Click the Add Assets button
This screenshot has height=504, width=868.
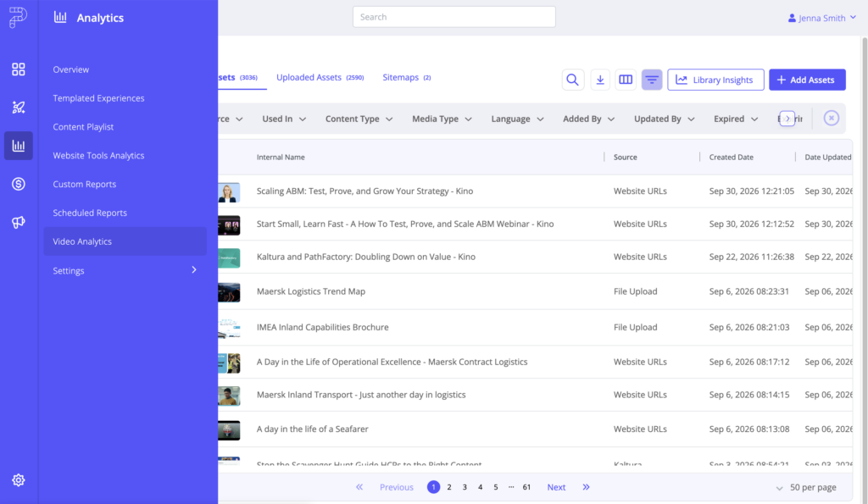807,80
